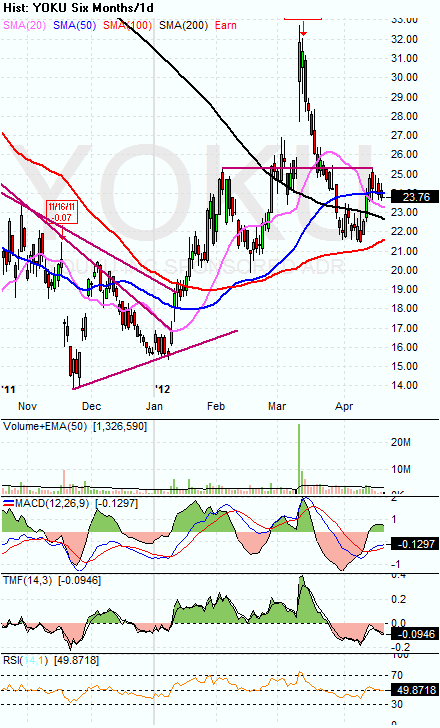Viewport: 440px width, 728px height.
Task: Click the 'Nov' month label on time axis
Action: coord(27,406)
